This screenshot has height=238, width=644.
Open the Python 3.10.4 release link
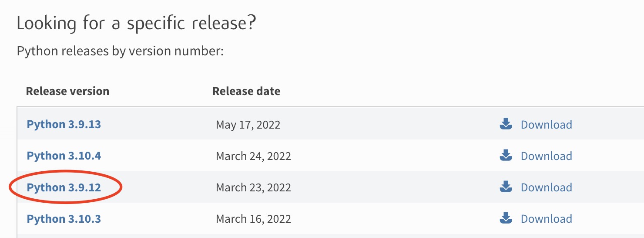(64, 156)
